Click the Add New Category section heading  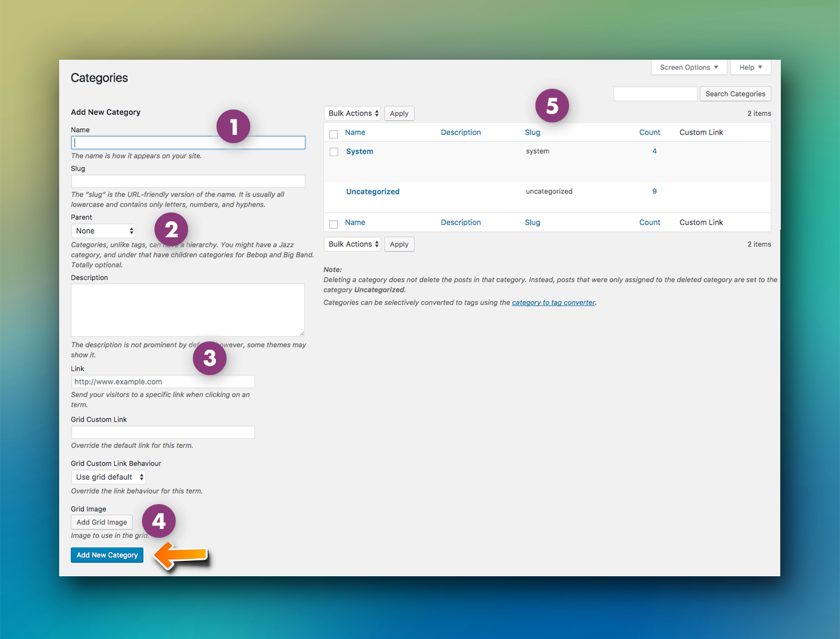(x=106, y=112)
